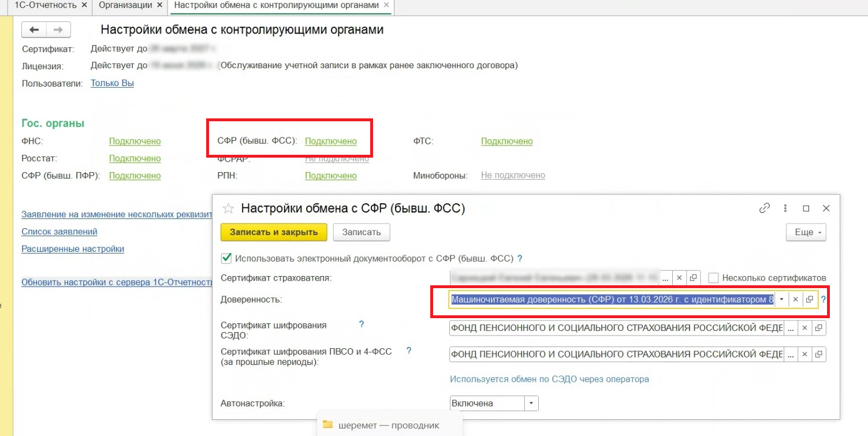Clear the Доверенность field
This screenshot has height=436, width=868.
[795, 300]
